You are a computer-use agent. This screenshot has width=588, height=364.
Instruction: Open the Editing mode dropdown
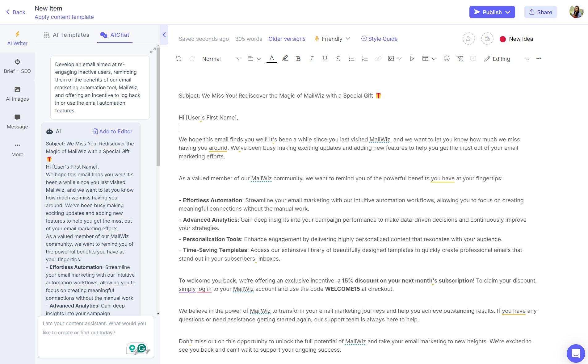click(x=507, y=59)
